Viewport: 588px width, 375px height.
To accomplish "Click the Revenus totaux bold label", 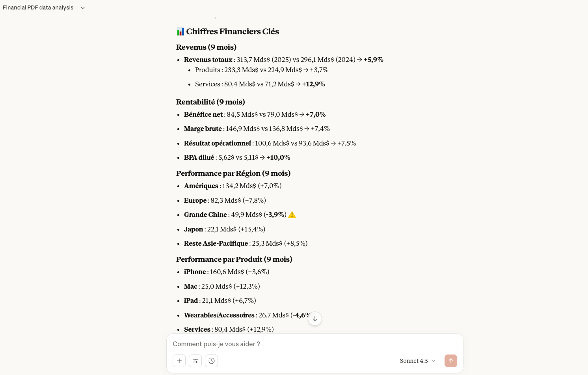I will (x=208, y=60).
